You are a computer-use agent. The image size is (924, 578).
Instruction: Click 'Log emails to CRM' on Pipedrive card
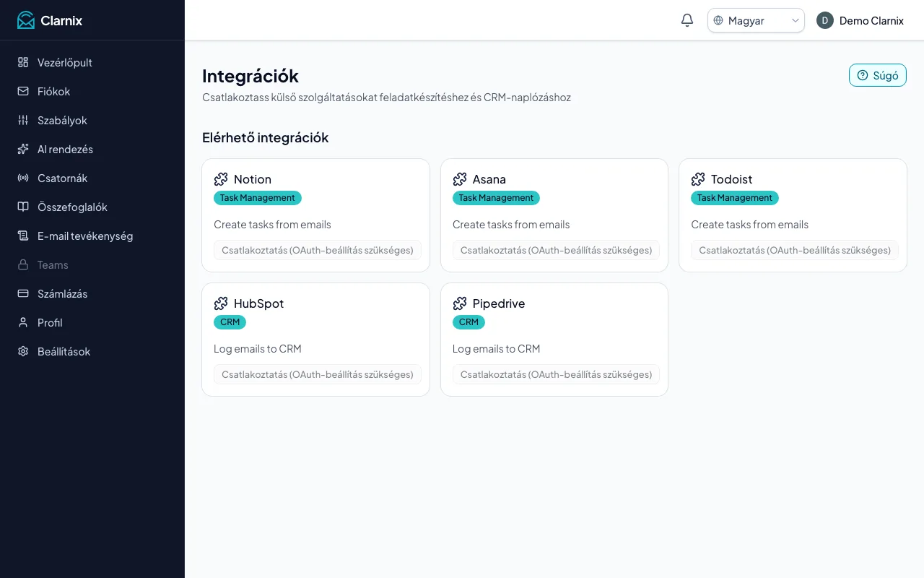pyautogui.click(x=496, y=349)
